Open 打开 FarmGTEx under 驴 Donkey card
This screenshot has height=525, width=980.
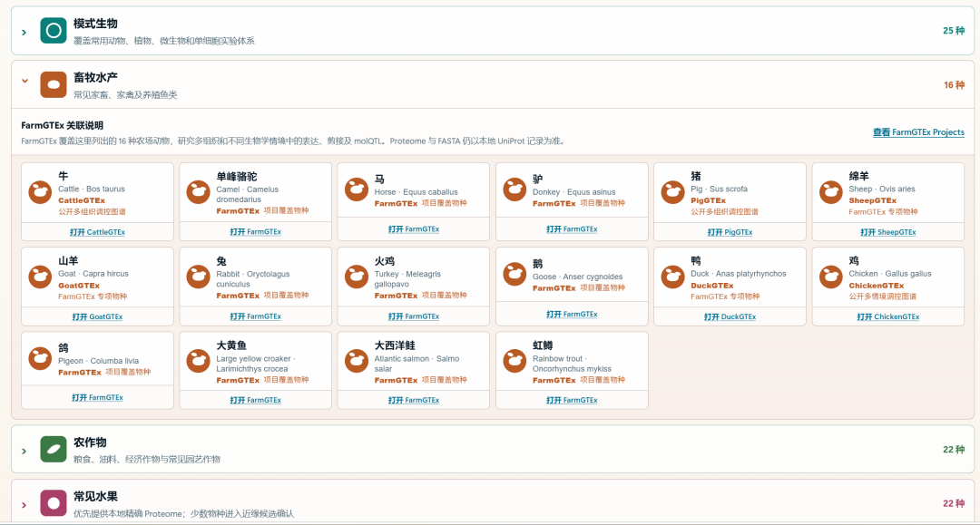[572, 229]
